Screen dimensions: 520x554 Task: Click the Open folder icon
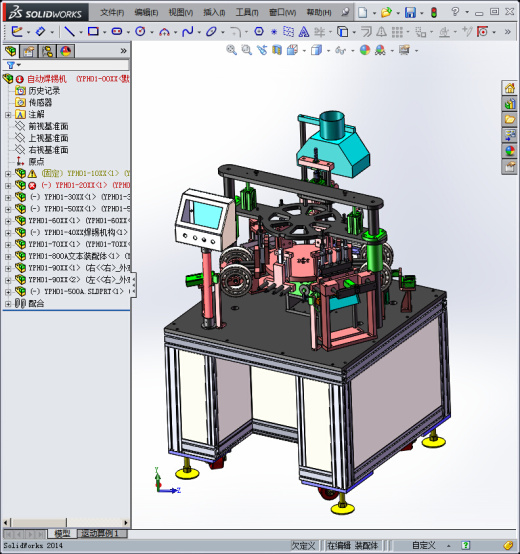pyautogui.click(x=386, y=12)
